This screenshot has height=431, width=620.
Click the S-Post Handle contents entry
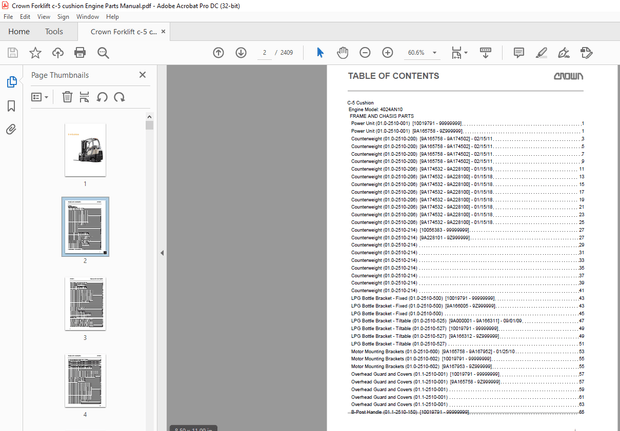(467, 412)
